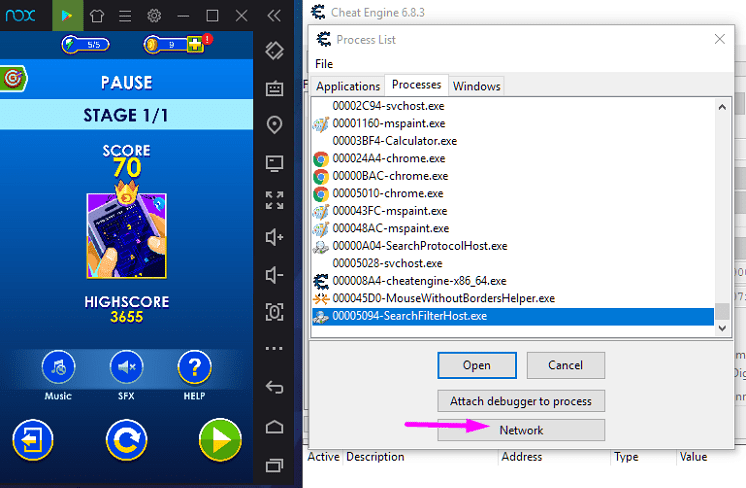The image size is (746, 488).
Task: Decrease volume with speaker minus icon
Action: point(275,275)
